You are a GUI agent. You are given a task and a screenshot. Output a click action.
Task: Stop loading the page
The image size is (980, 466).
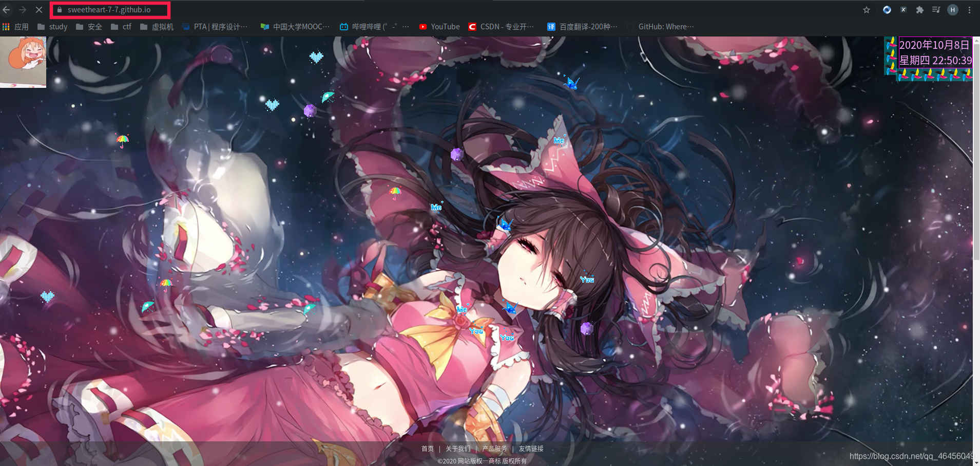pos(39,10)
